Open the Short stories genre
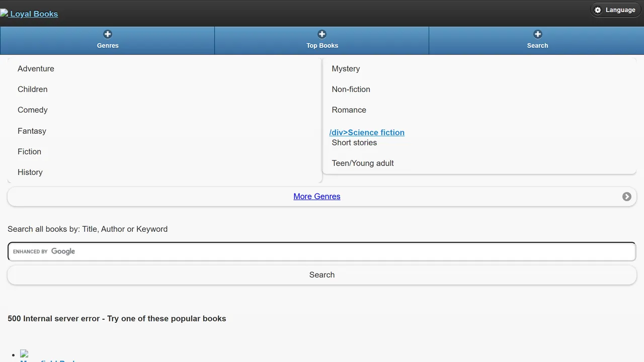This screenshot has width=644, height=362. (x=354, y=143)
